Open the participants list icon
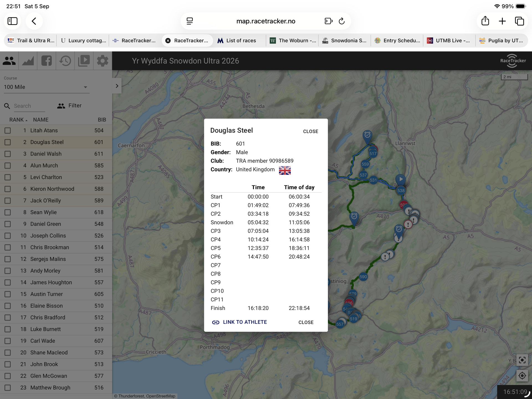This screenshot has width=532, height=399. coord(9,61)
